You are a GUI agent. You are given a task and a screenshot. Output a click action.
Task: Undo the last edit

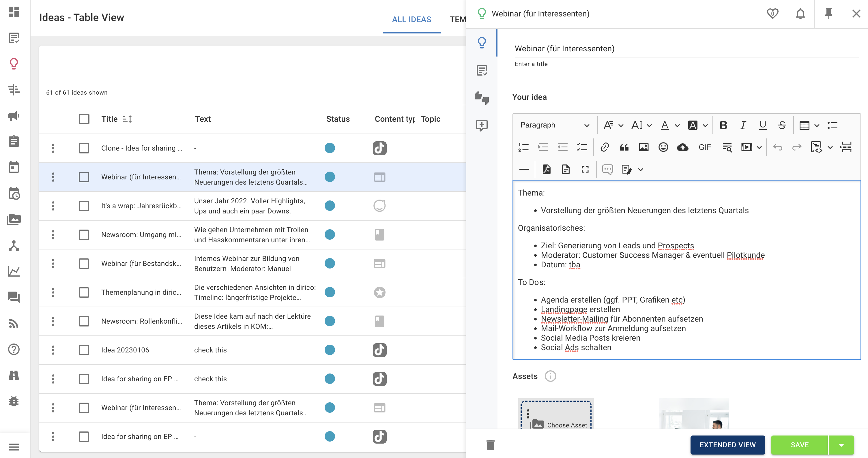[x=777, y=147]
